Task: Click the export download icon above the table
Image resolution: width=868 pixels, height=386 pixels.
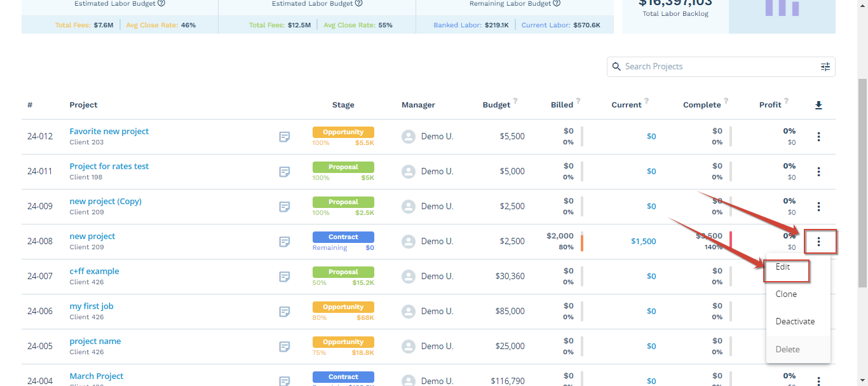Action: pos(818,104)
